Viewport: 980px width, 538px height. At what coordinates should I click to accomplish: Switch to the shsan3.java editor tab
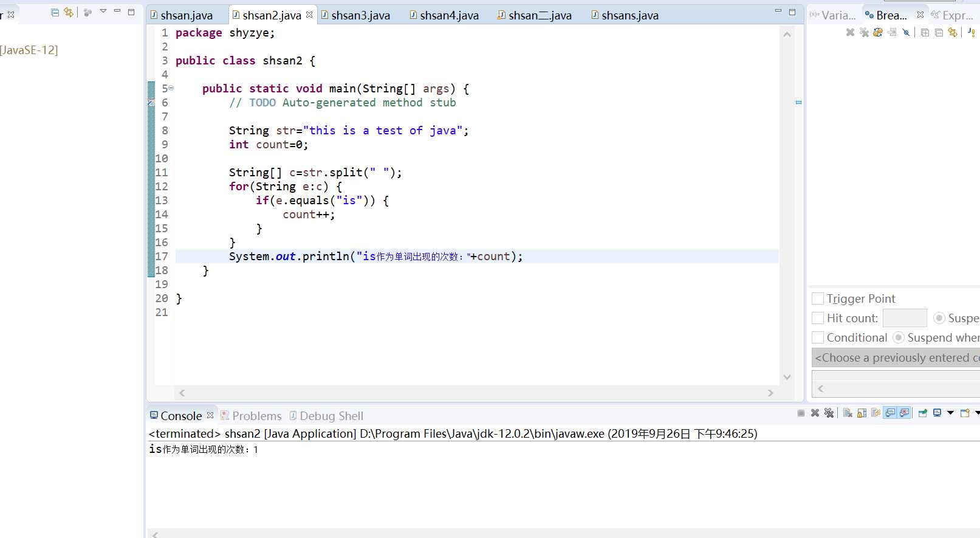(x=355, y=15)
